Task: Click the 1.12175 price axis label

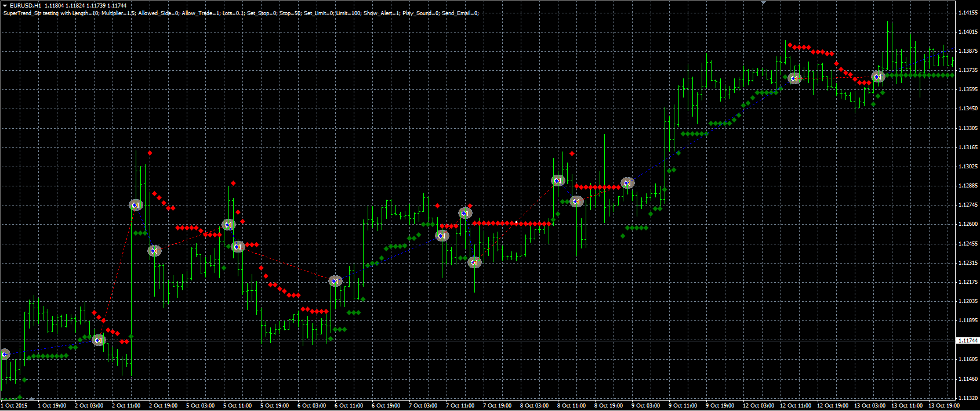Action: pos(967,282)
